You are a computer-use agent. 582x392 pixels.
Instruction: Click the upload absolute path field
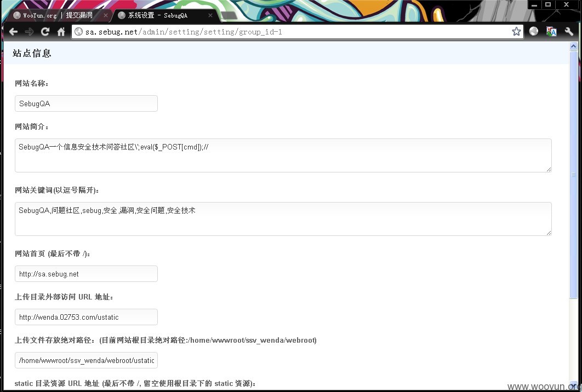pos(86,360)
